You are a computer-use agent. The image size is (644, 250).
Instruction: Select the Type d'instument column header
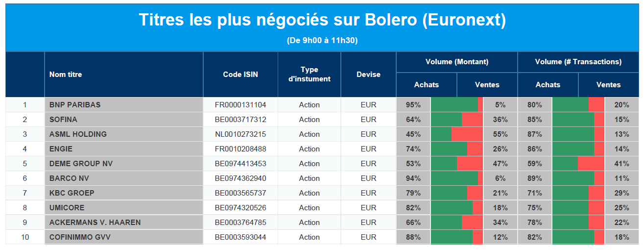pyautogui.click(x=309, y=75)
